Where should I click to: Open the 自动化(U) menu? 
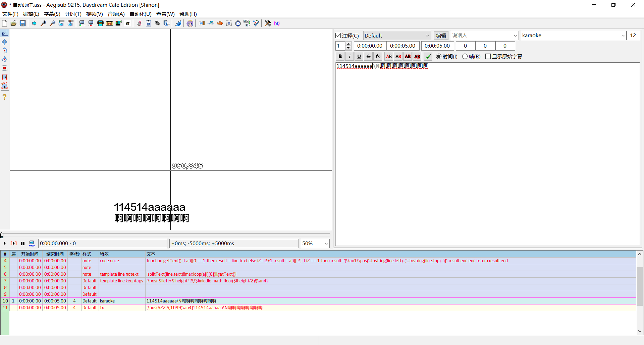pos(141,14)
